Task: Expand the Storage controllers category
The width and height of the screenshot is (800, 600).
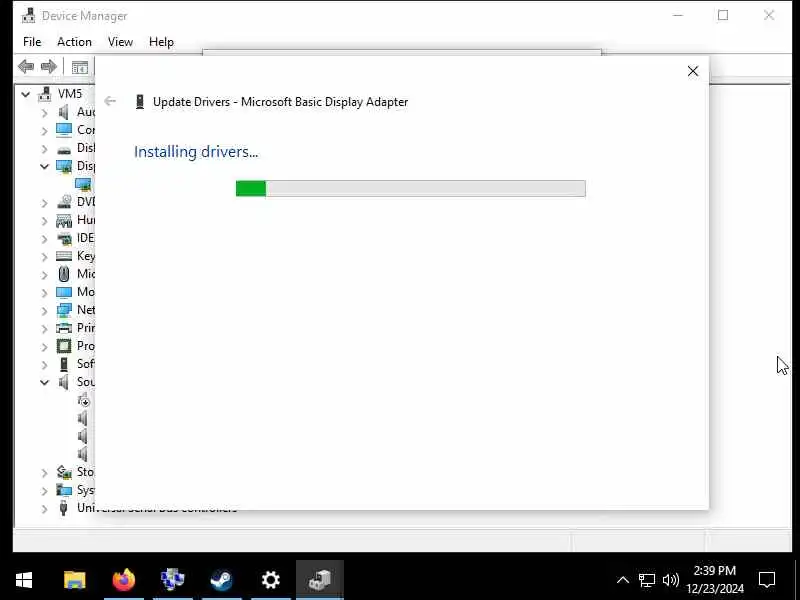Action: pos(44,472)
